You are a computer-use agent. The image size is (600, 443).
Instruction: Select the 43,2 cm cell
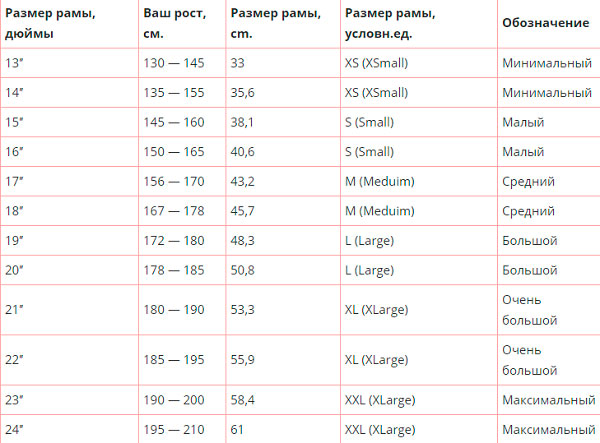[243, 182]
